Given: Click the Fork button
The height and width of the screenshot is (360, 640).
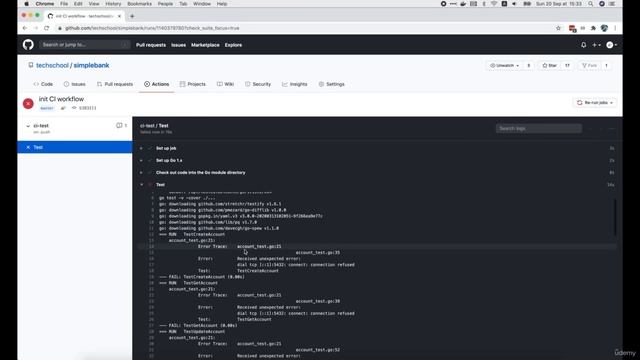Looking at the screenshot, I should click(589, 65).
